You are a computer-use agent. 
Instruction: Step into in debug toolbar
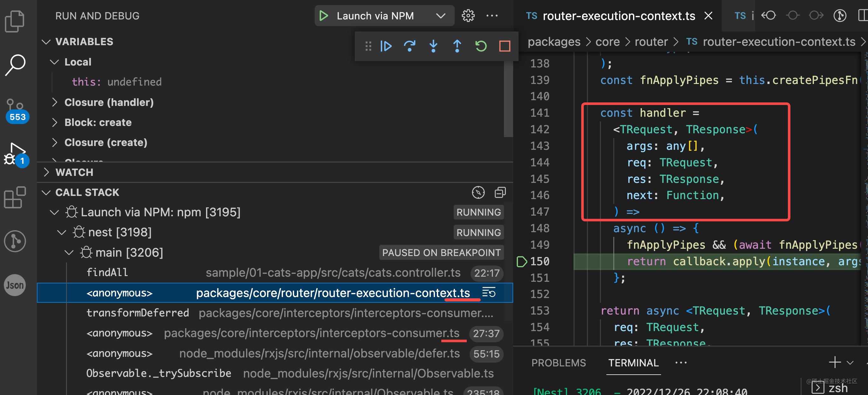tap(433, 46)
